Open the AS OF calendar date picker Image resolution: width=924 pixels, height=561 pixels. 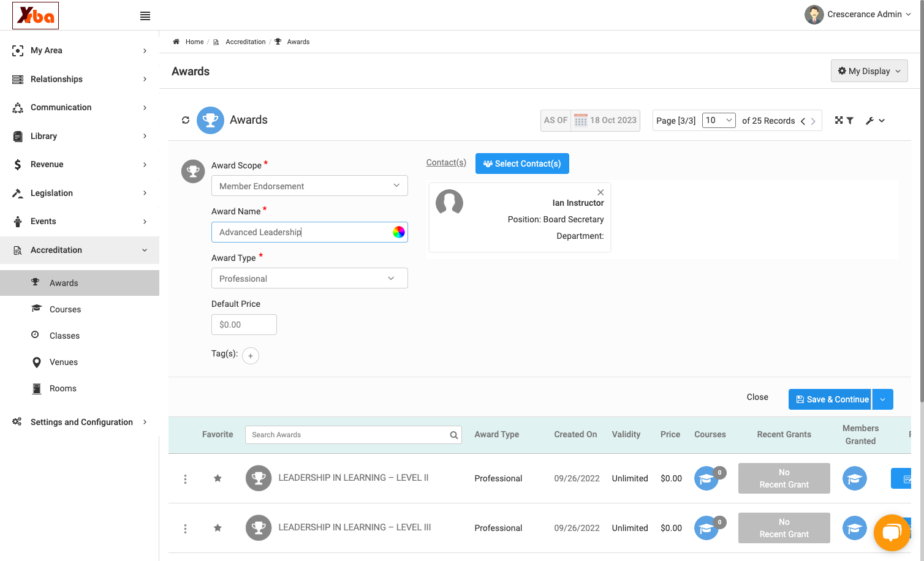[x=581, y=121]
